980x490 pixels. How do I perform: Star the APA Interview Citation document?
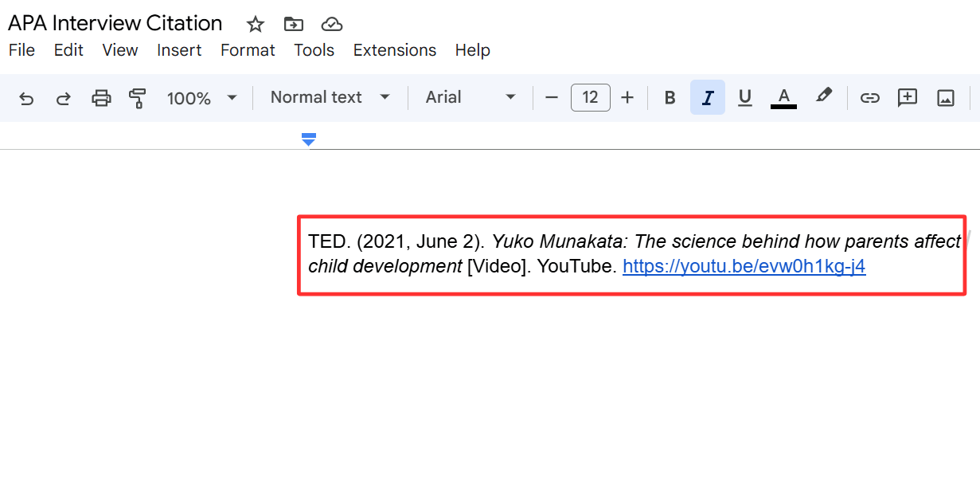[x=255, y=24]
